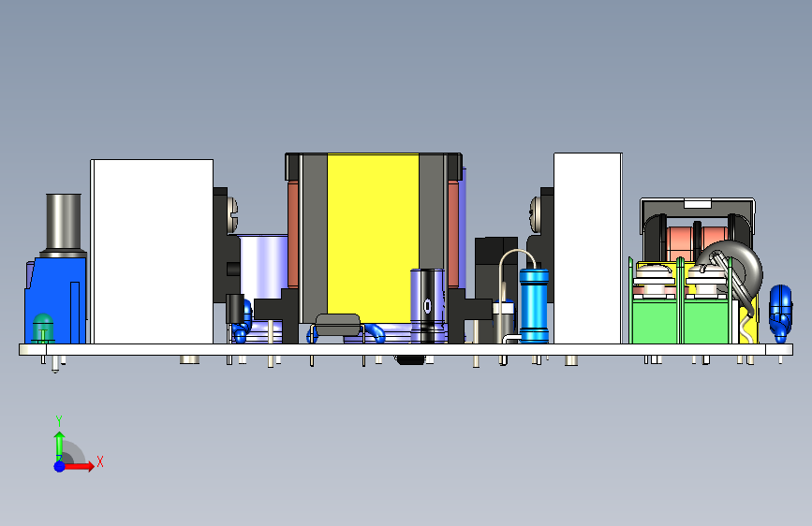Select the green LED on the blue connector
Image resolution: width=812 pixels, height=526 pixels.
point(43,328)
